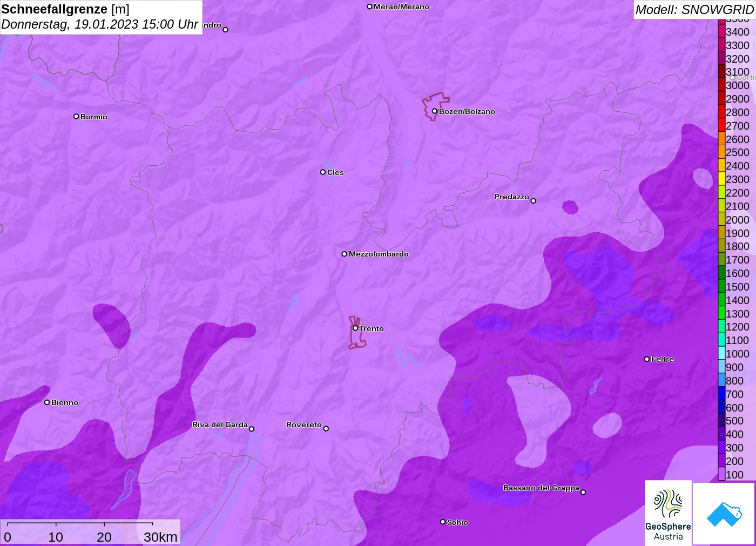
Task: Select the Rovereto city marker
Action: [326, 429]
